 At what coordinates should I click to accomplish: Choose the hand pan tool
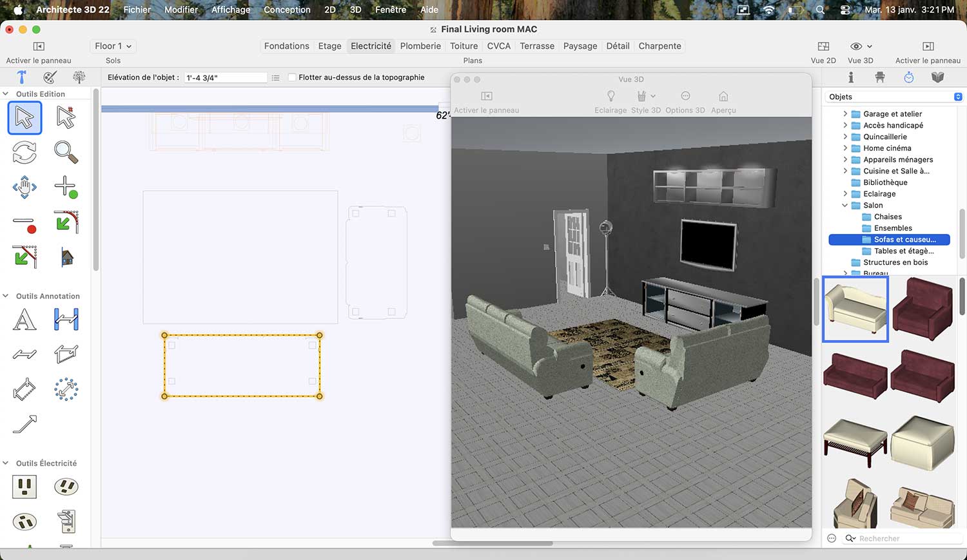pos(24,188)
